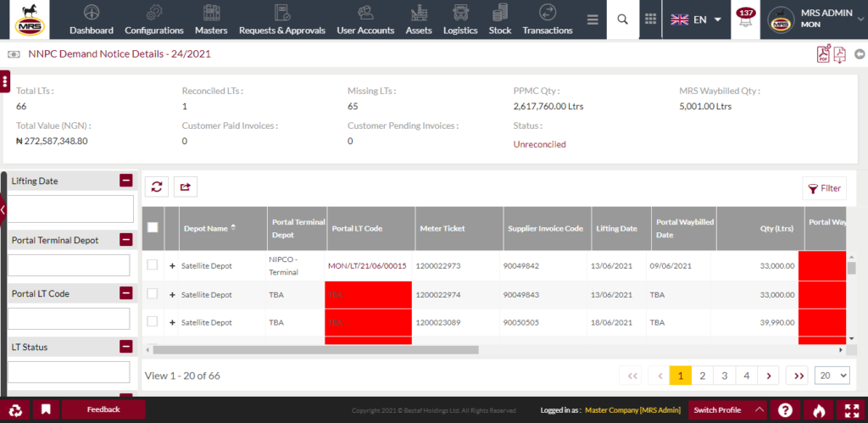
Task: Click the recycle icon in footer
Action: pyautogui.click(x=15, y=409)
